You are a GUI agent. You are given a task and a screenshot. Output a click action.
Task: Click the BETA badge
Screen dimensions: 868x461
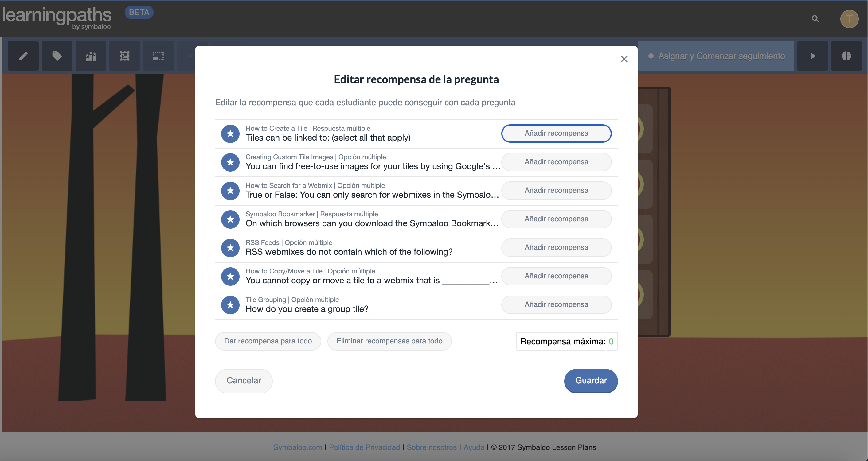click(139, 13)
